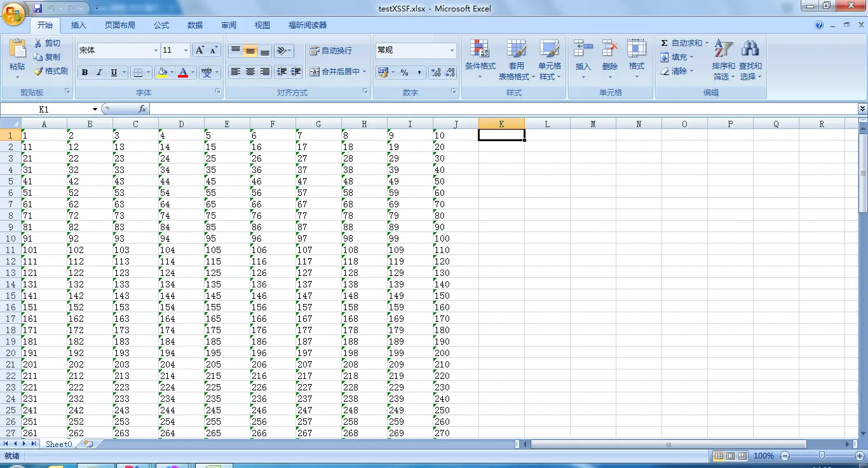The width and height of the screenshot is (868, 468).
Task: Click the Decrease Font Size icon
Action: point(214,50)
